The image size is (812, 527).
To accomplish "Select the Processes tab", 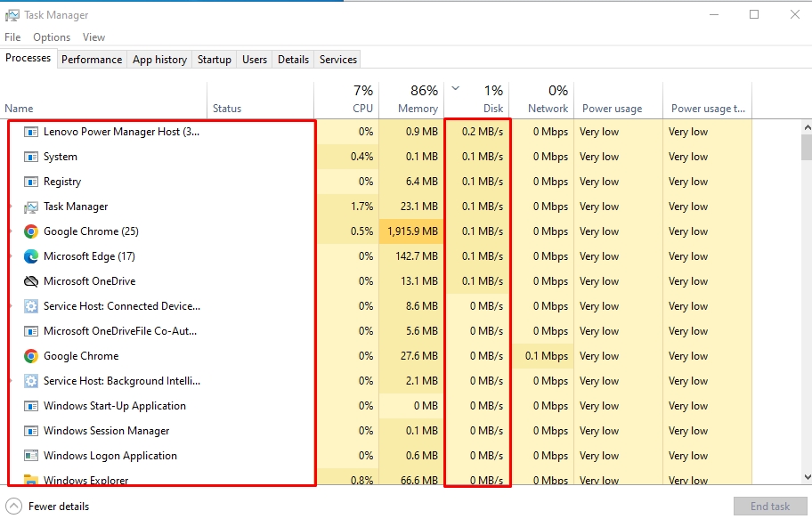I will [28, 58].
